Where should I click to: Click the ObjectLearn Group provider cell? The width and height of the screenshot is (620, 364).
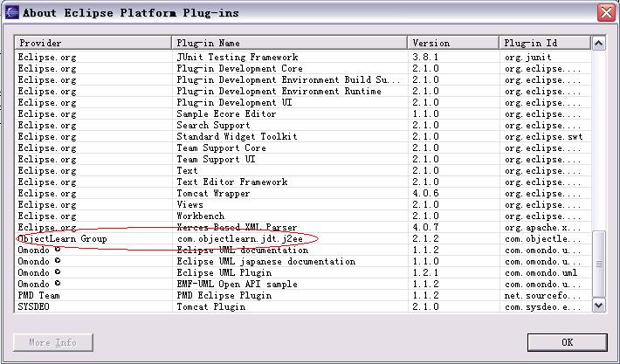[63, 238]
